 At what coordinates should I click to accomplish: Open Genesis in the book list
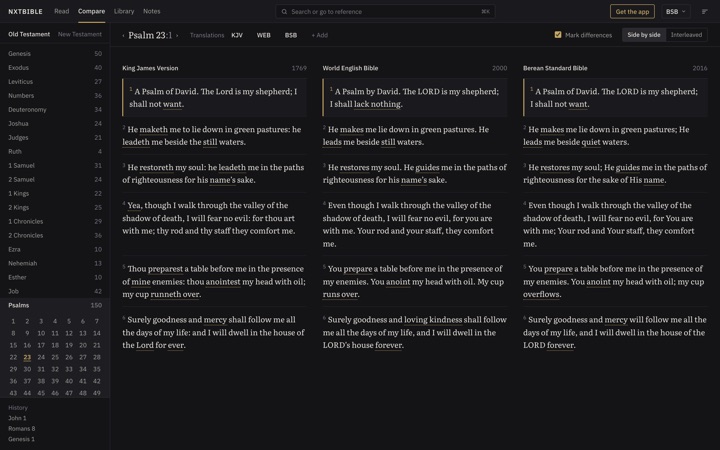pos(55,54)
